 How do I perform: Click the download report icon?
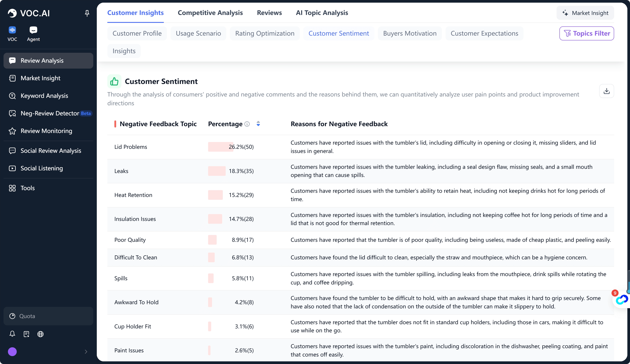tap(606, 91)
